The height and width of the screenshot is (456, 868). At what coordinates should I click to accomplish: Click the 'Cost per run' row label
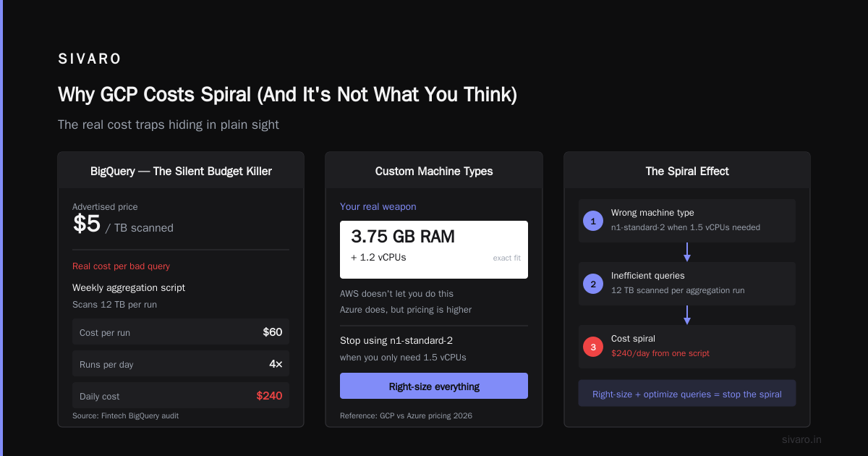pos(105,333)
